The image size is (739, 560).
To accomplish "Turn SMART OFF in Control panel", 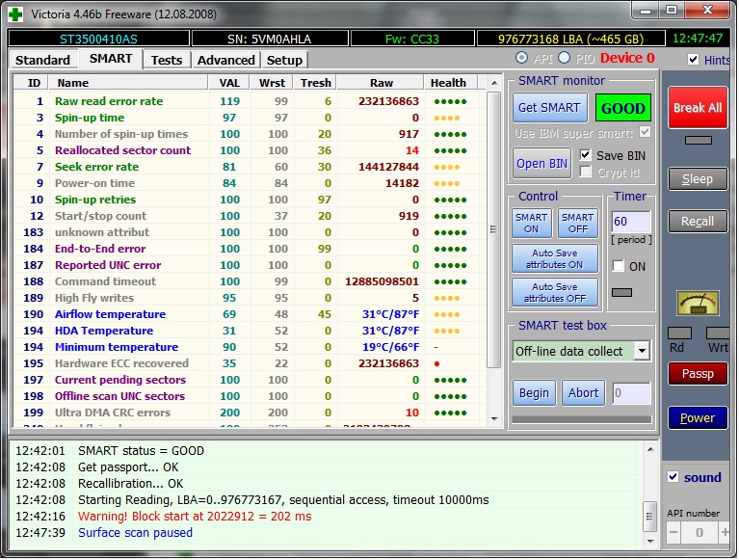I will [x=577, y=224].
